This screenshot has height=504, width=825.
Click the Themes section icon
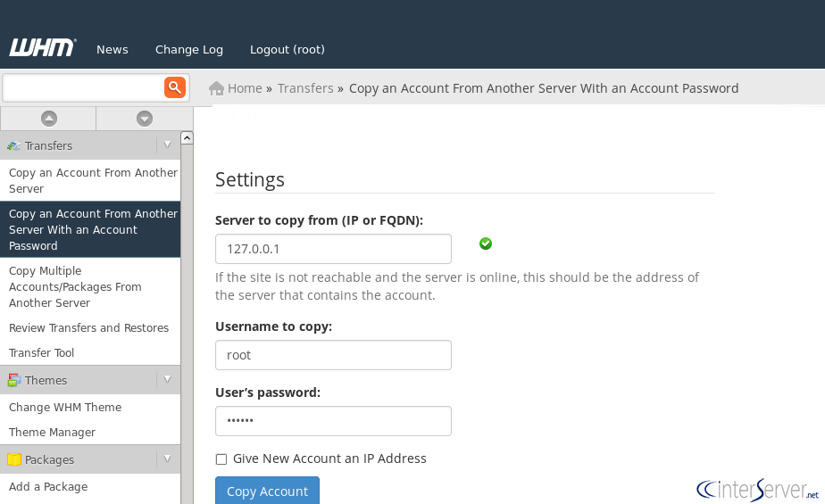14,380
